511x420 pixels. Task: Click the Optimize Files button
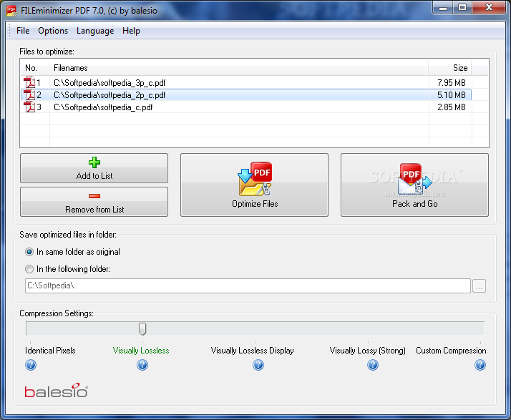tap(255, 185)
